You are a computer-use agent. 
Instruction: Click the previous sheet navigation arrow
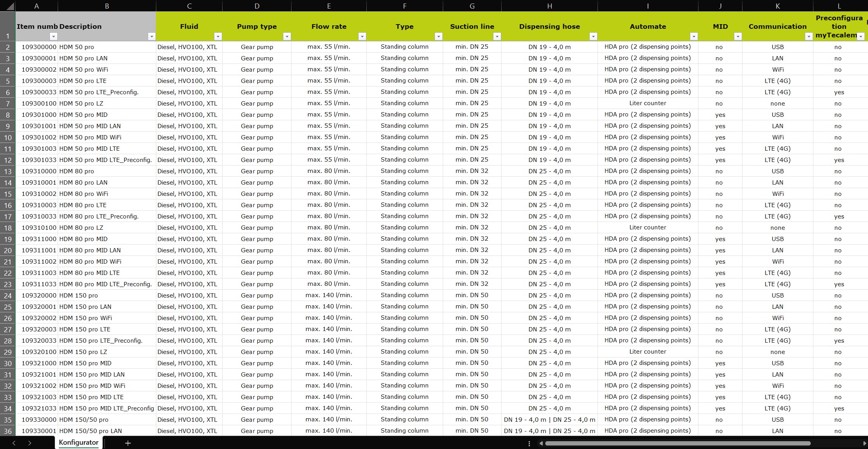pos(14,443)
